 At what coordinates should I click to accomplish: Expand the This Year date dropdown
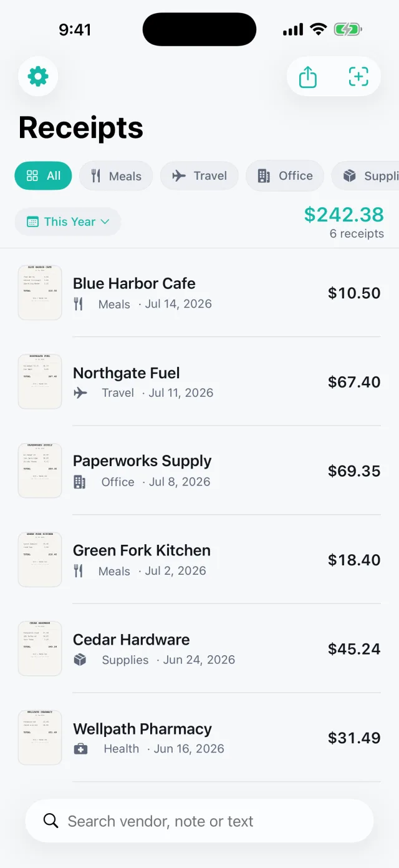68,222
